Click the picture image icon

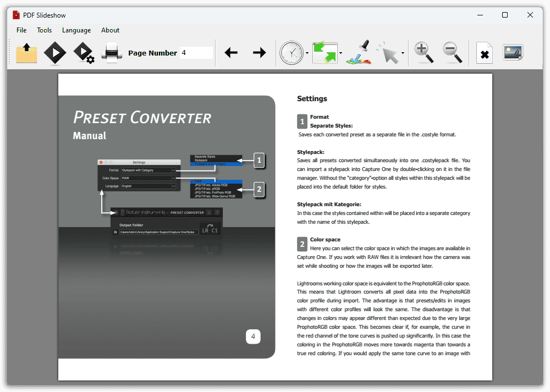tap(513, 53)
